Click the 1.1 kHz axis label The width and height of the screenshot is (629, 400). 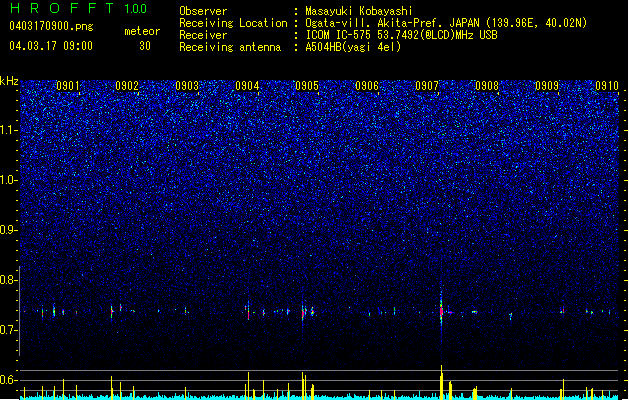tap(9, 130)
